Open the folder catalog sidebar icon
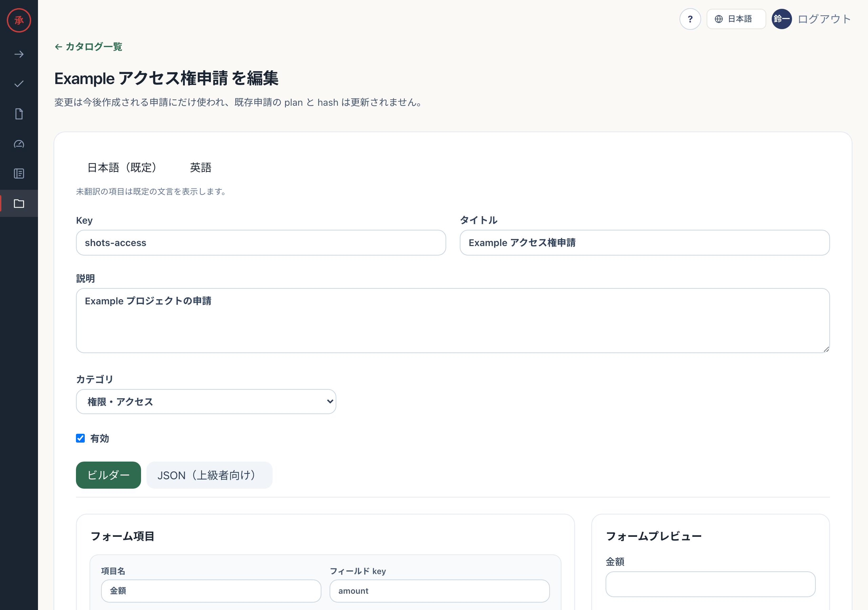The image size is (868, 610). coord(19,204)
